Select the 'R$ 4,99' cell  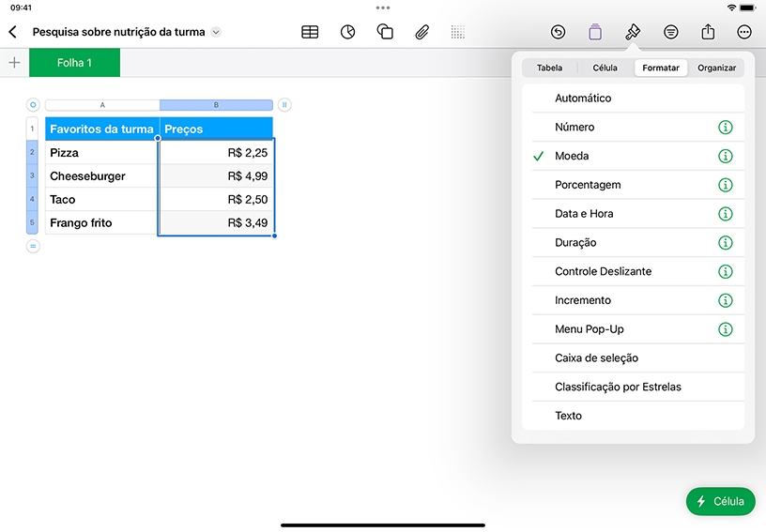point(216,175)
